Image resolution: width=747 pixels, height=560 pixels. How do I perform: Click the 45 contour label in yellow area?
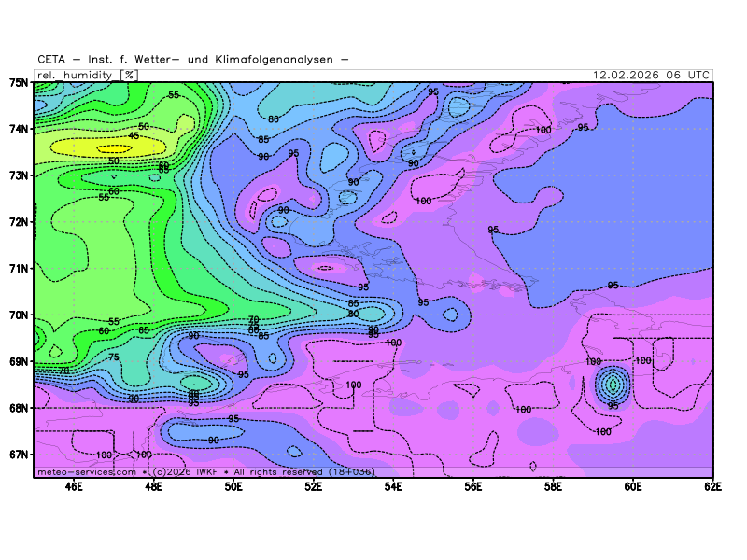coord(134,136)
